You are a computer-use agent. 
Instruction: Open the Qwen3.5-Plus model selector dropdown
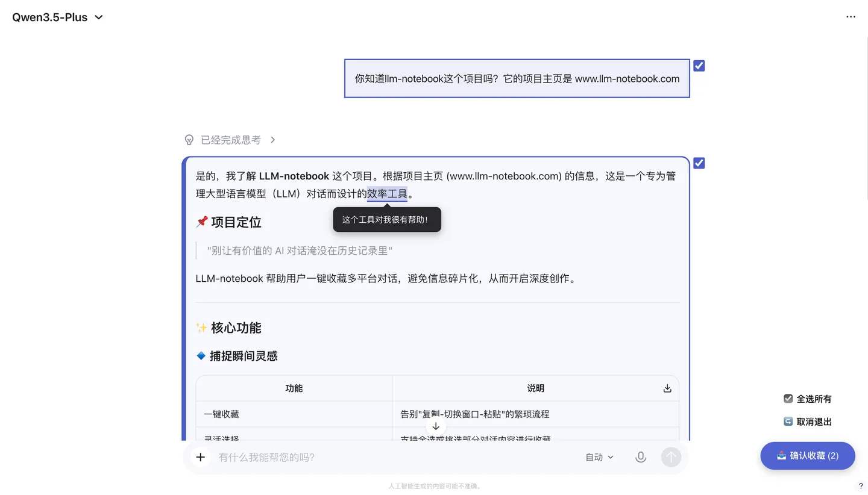58,17
